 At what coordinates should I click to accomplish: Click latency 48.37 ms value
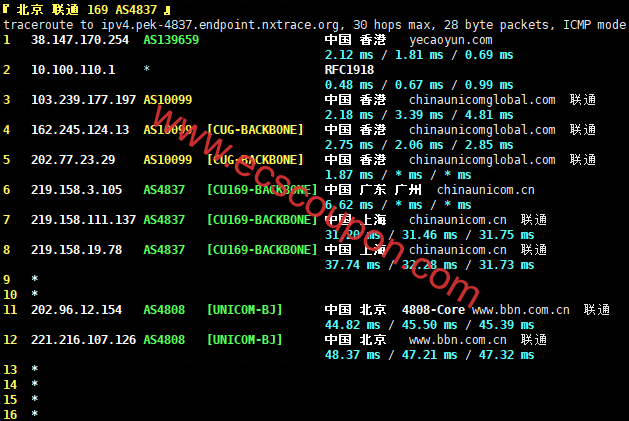[x=352, y=355]
